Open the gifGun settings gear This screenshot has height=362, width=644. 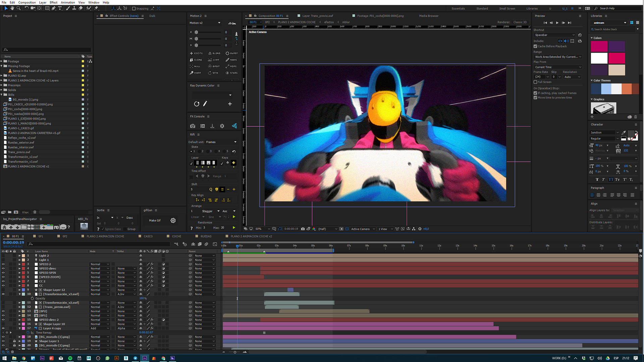click(x=173, y=221)
